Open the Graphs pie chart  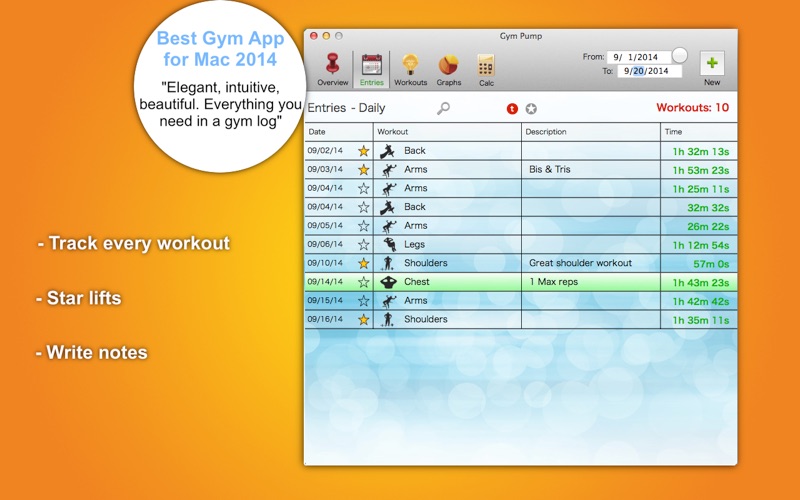click(448, 69)
